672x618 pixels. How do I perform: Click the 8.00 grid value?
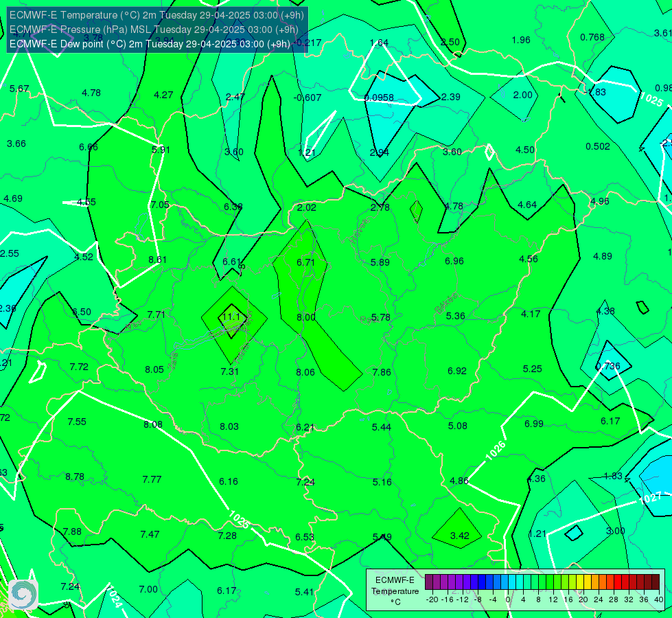(306, 317)
